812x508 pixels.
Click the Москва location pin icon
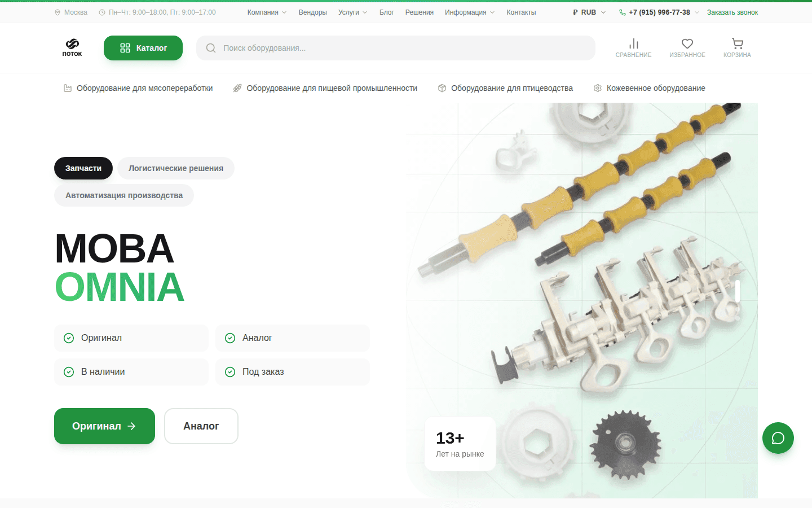coord(58,12)
